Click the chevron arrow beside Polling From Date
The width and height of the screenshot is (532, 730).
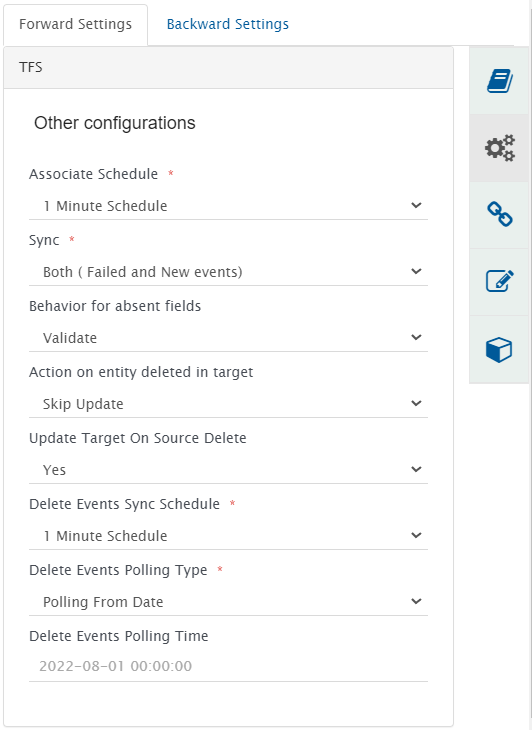tap(417, 602)
